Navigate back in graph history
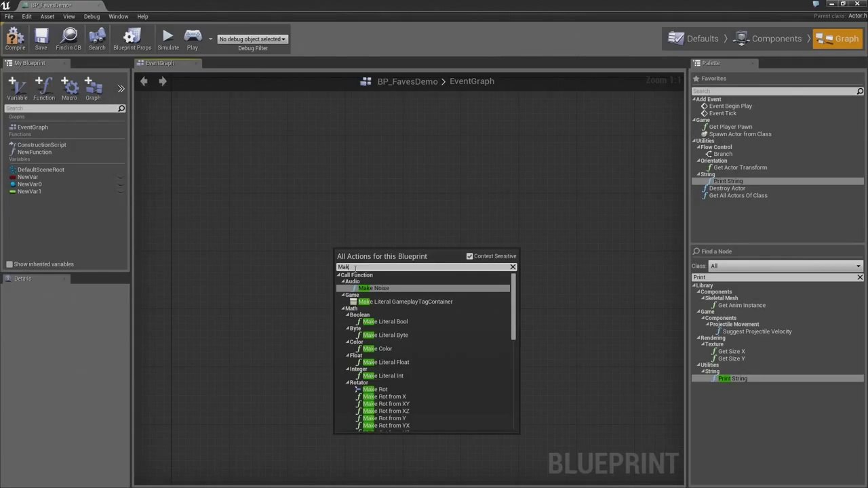Image resolution: width=868 pixels, height=488 pixels. [x=144, y=81]
